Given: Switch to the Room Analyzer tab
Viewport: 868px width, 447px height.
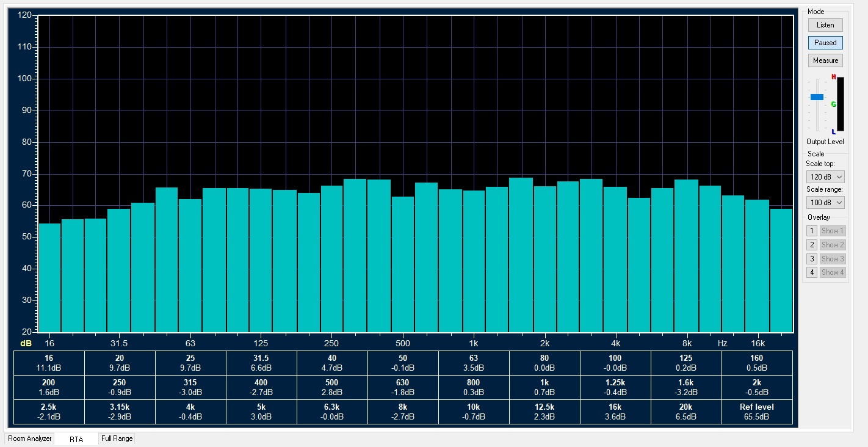Looking at the screenshot, I should 29,438.
